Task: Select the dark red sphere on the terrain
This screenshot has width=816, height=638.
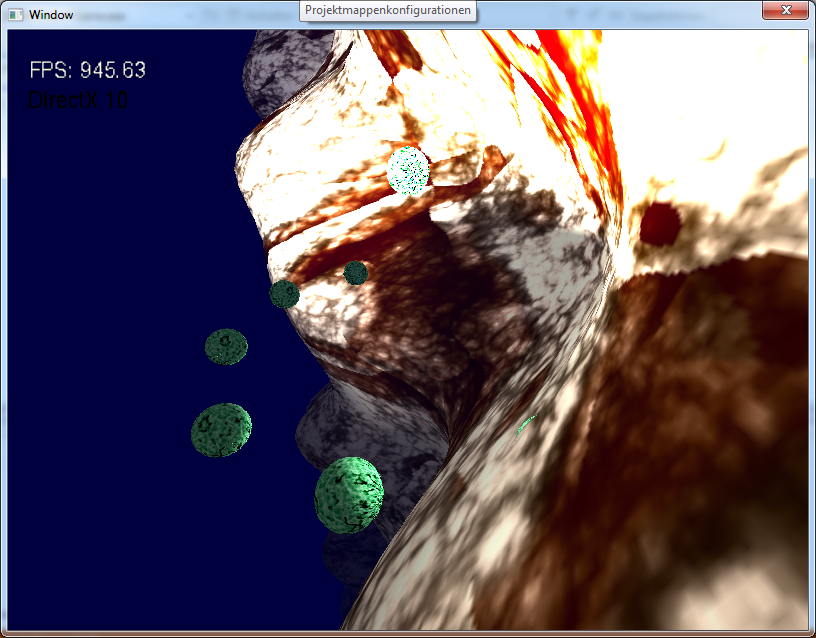Action: (x=659, y=224)
